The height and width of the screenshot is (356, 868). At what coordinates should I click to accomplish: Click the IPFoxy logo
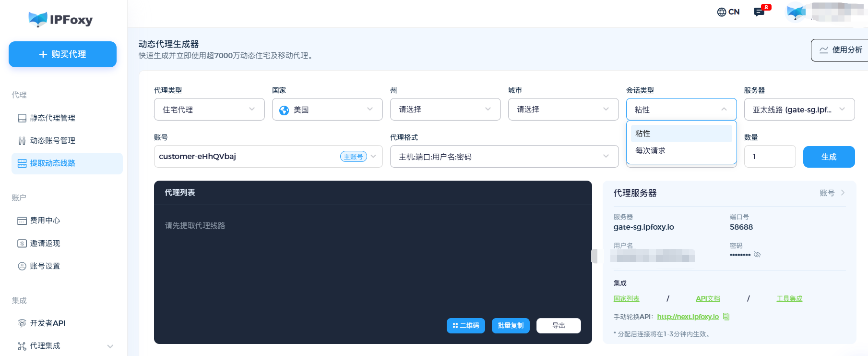(x=60, y=19)
